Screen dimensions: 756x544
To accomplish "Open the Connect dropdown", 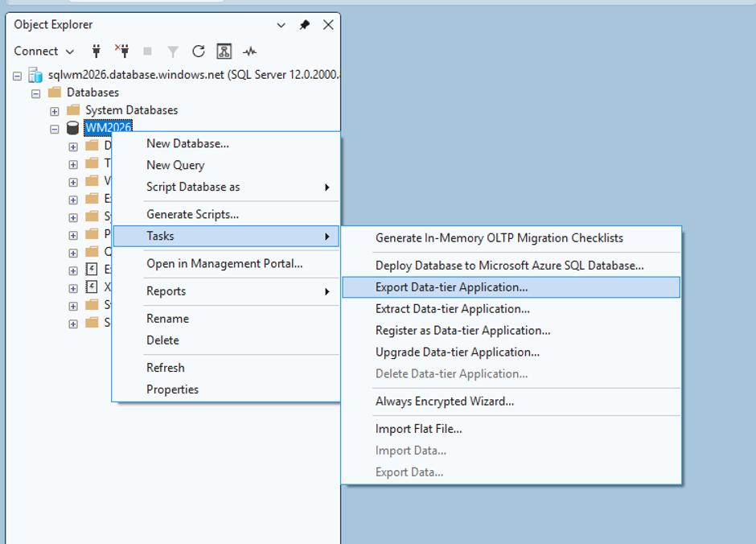I will tap(44, 52).
